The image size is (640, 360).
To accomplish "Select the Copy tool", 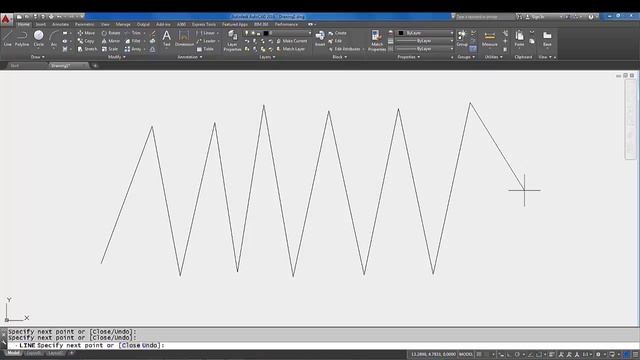I will pyautogui.click(x=86, y=41).
